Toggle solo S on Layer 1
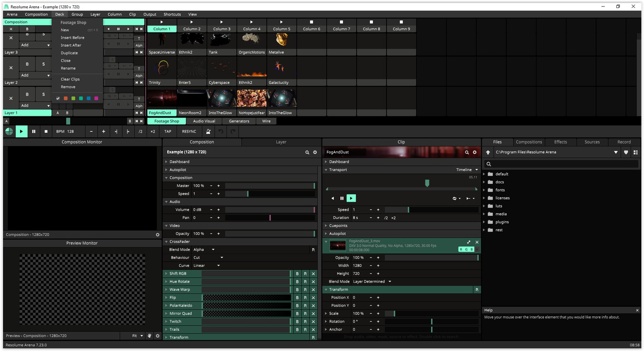The height and width of the screenshot is (351, 644). (x=43, y=94)
